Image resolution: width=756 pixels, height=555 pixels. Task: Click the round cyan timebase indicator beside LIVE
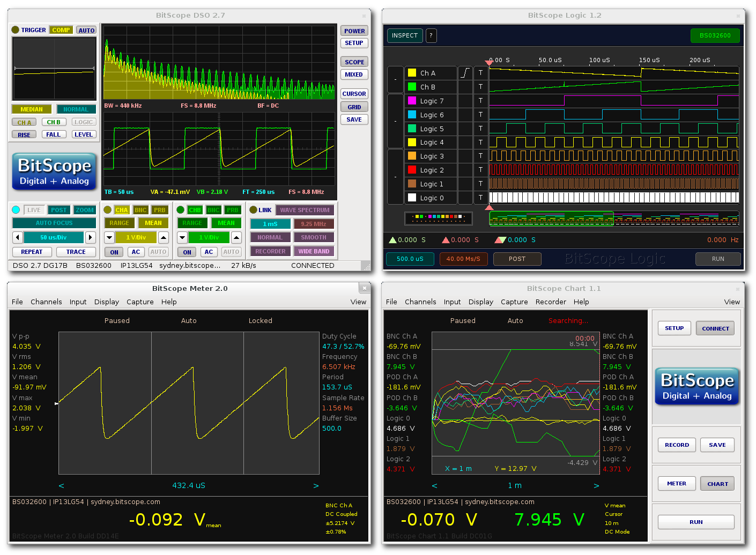point(16,210)
